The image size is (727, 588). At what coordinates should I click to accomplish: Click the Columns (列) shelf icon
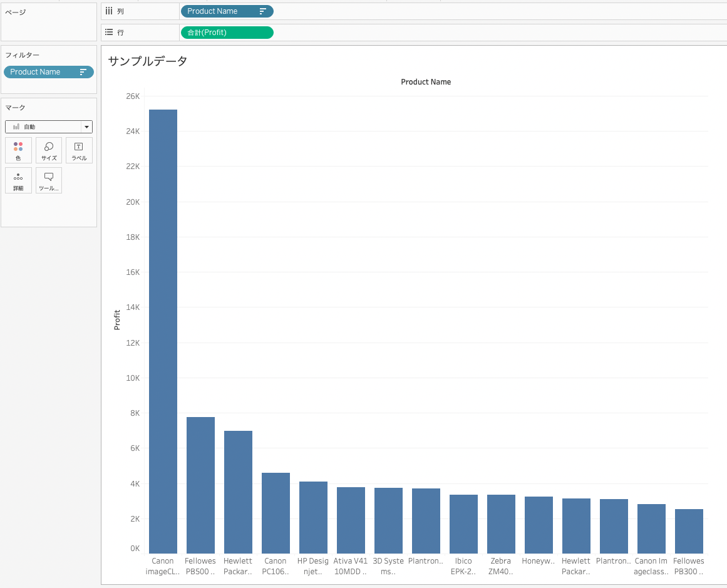click(109, 11)
